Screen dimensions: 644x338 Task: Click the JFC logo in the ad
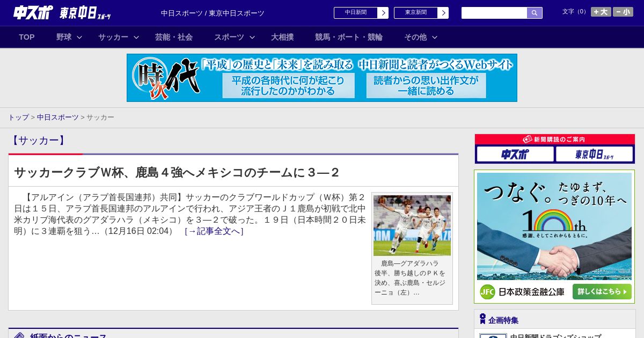[487, 292]
